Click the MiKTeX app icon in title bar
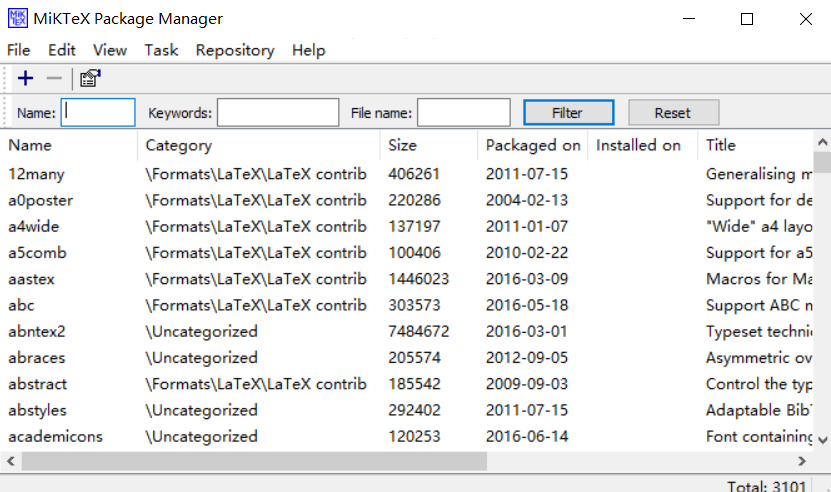 [17, 19]
